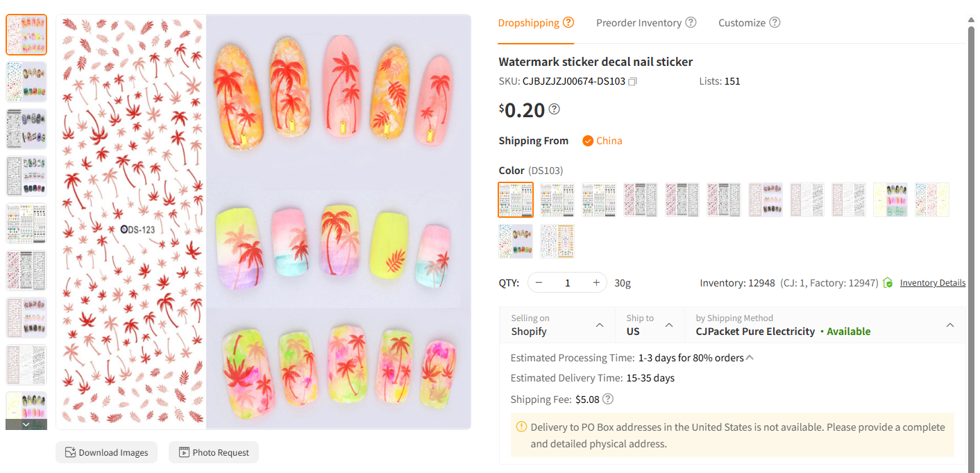
Task: Click the question mark next to Customize
Action: tap(776, 22)
